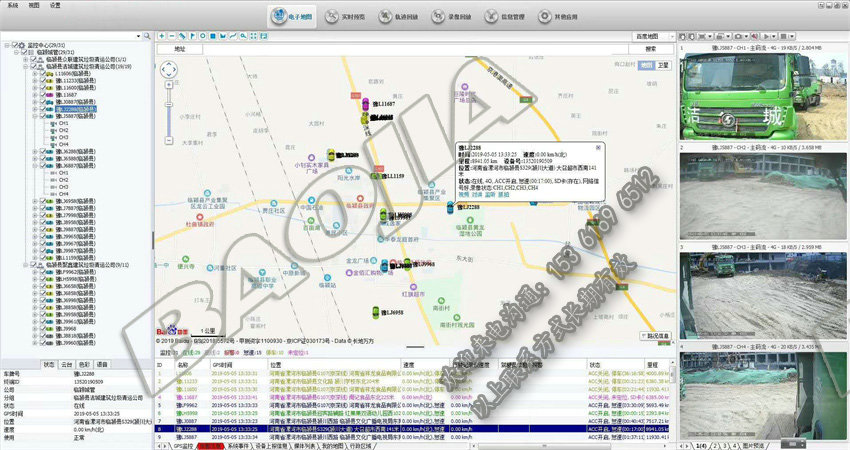Image resolution: width=850 pixels, height=450 pixels.
Task: Collapse the 监控中心 root tree node
Action: (x=5, y=45)
